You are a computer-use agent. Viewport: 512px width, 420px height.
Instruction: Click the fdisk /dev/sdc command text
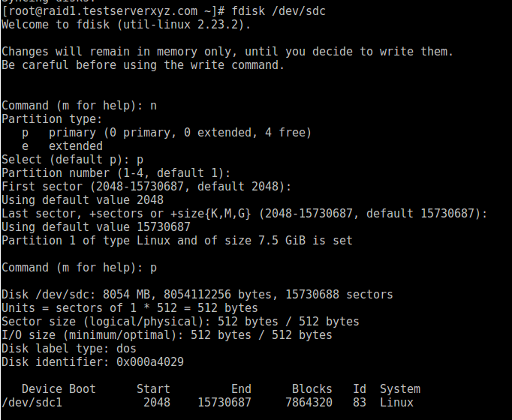(x=279, y=11)
